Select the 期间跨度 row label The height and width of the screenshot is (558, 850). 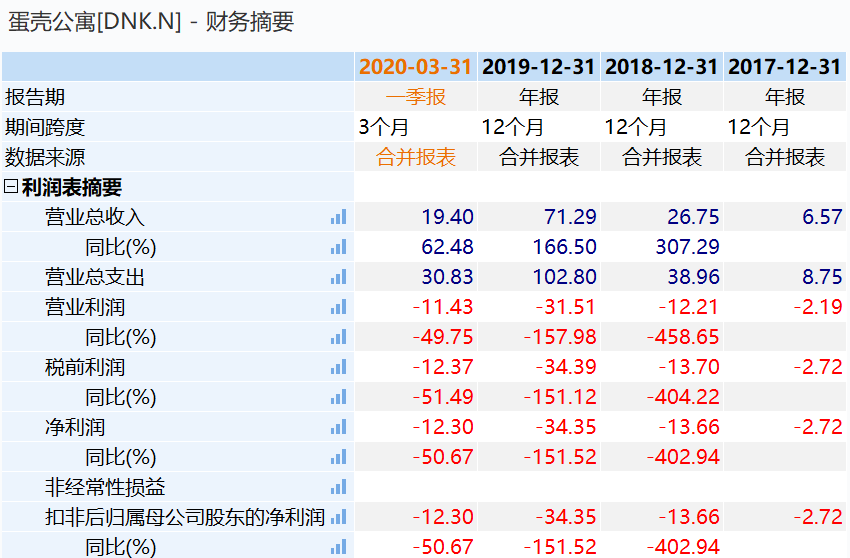(x=45, y=127)
